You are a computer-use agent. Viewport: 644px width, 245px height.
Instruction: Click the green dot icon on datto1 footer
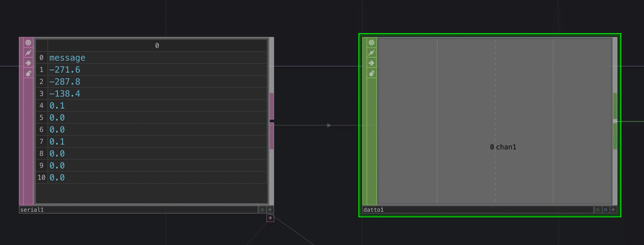pyautogui.click(x=598, y=210)
